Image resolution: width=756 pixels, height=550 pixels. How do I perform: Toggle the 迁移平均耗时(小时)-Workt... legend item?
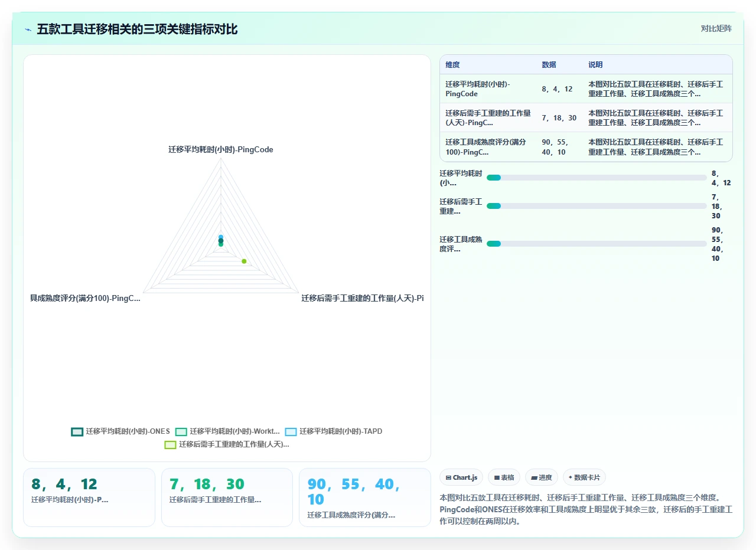pos(227,431)
